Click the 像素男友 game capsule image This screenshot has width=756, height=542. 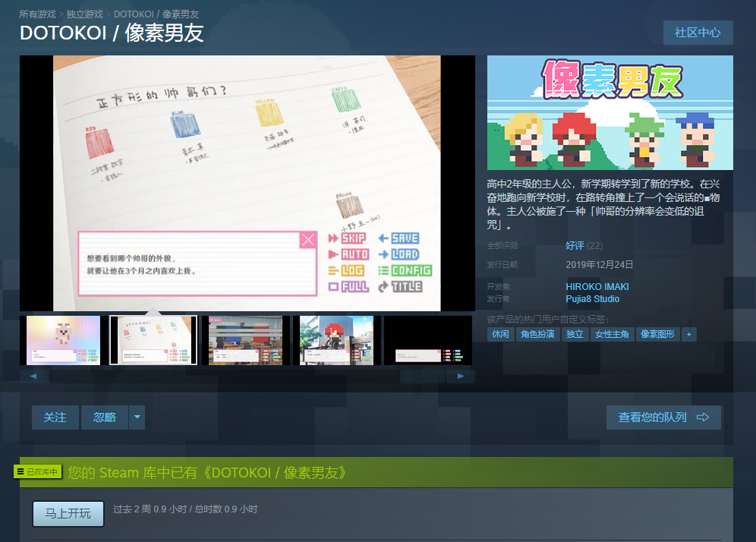610,113
